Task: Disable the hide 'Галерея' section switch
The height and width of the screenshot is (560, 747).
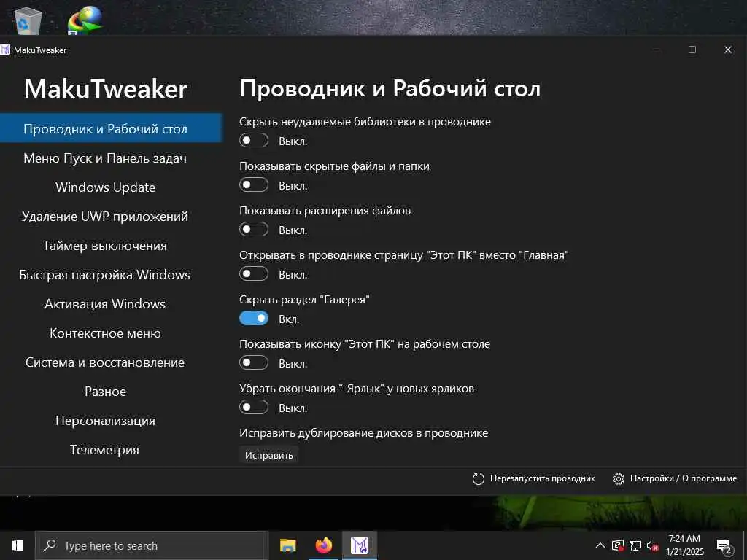Action: tap(253, 319)
